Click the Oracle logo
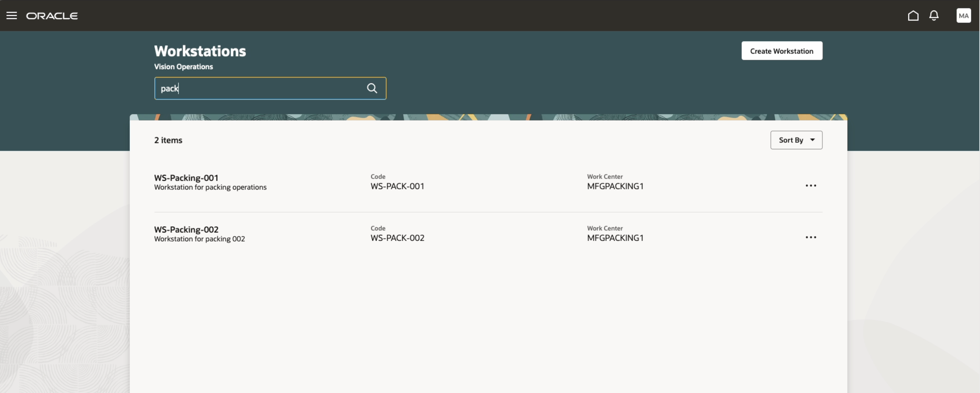The width and height of the screenshot is (980, 393). click(52, 16)
